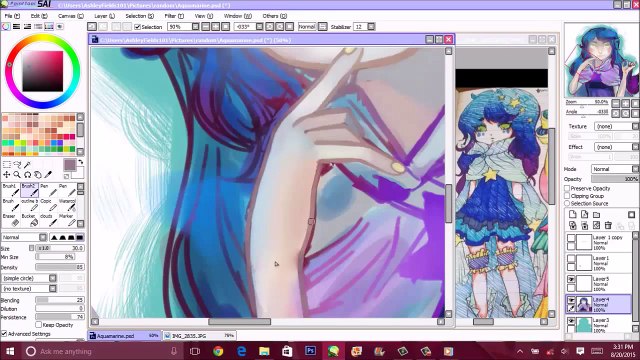640x360 pixels.
Task: Choose the Marker tool
Action: click(x=67, y=220)
